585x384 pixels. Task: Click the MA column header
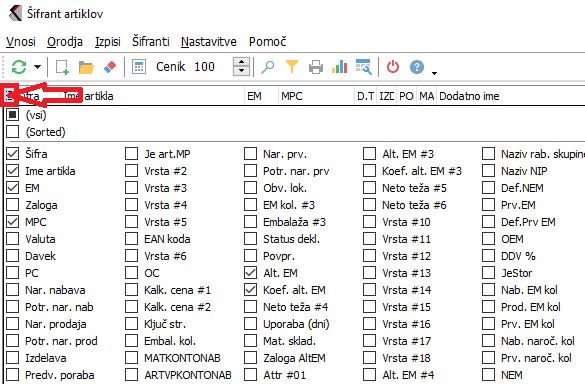point(426,96)
